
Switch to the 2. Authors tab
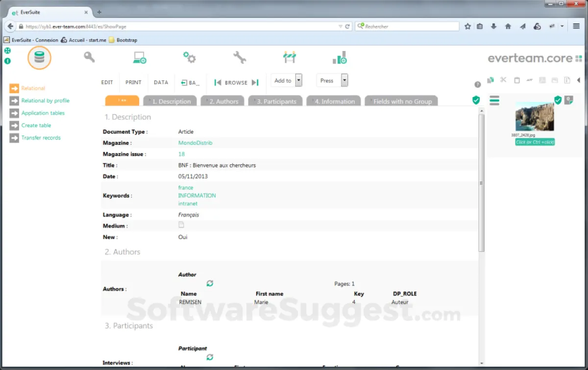[223, 101]
